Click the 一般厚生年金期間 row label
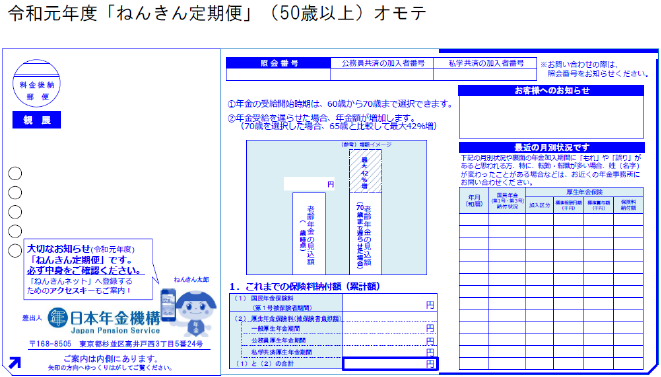The width and height of the screenshot is (661, 377). coord(276,329)
